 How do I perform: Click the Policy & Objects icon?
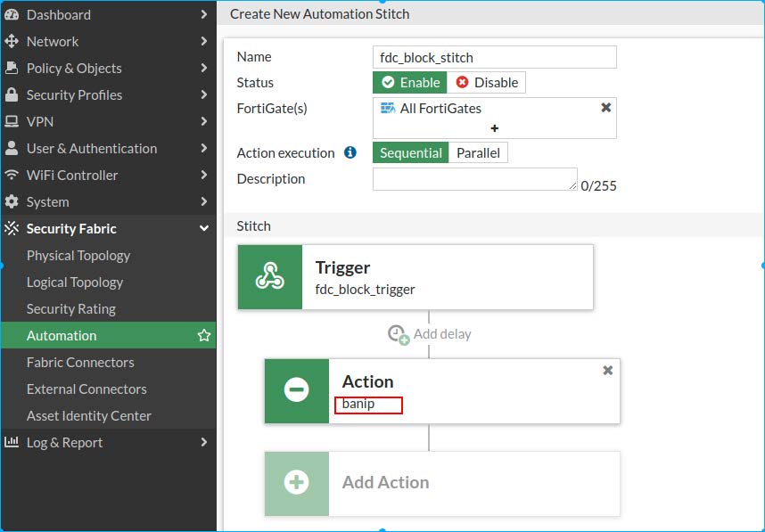click(x=12, y=68)
